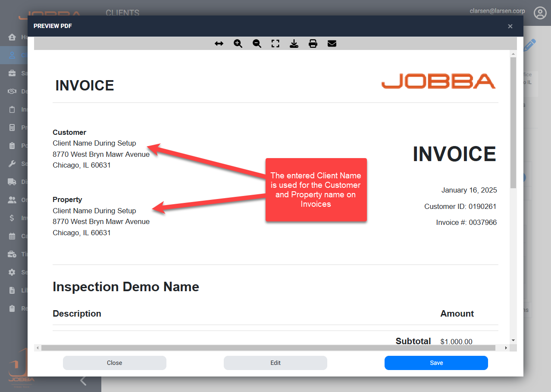Click the Edit button
This screenshot has height=392, width=551.
tap(275, 363)
